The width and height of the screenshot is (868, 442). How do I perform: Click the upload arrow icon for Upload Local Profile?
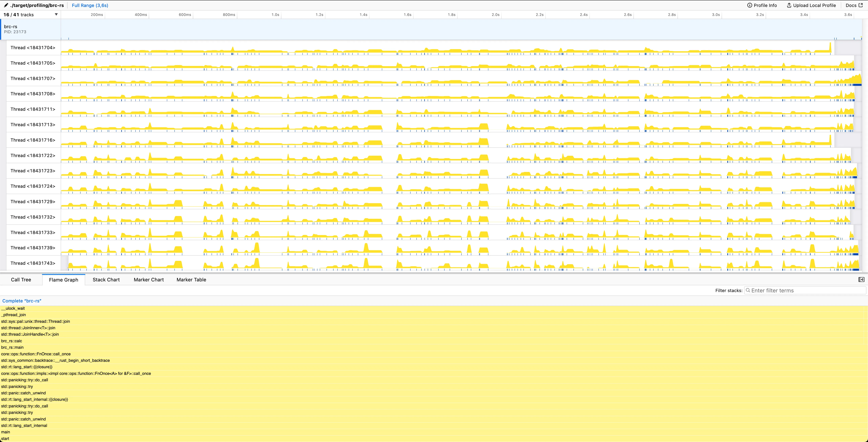[x=789, y=5]
